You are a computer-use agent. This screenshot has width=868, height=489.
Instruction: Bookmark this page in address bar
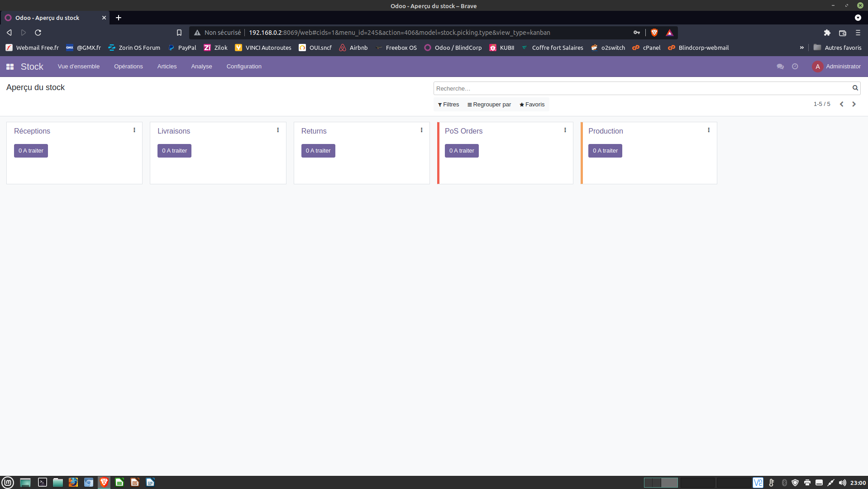pyautogui.click(x=179, y=33)
